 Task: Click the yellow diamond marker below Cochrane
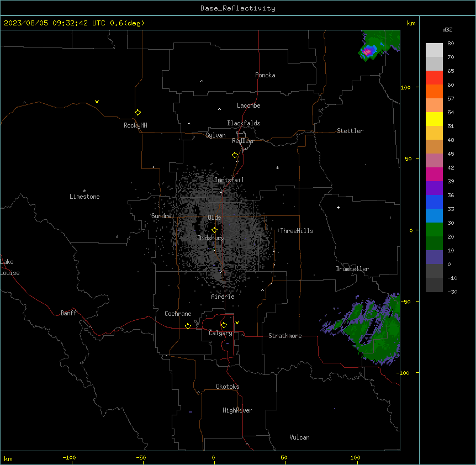click(188, 326)
